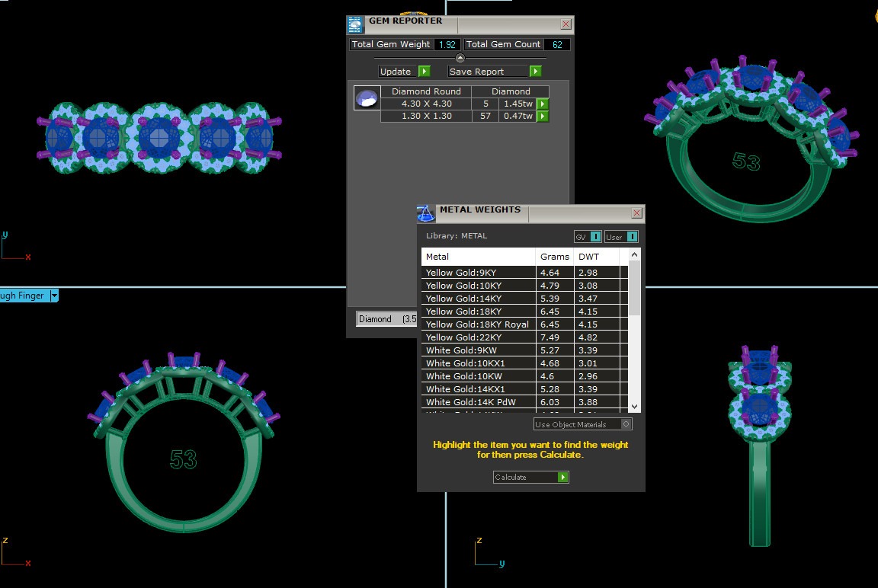Viewport: 878px width, 588px height.
Task: Open the Through Finger viewport dropdown
Action: (54, 296)
